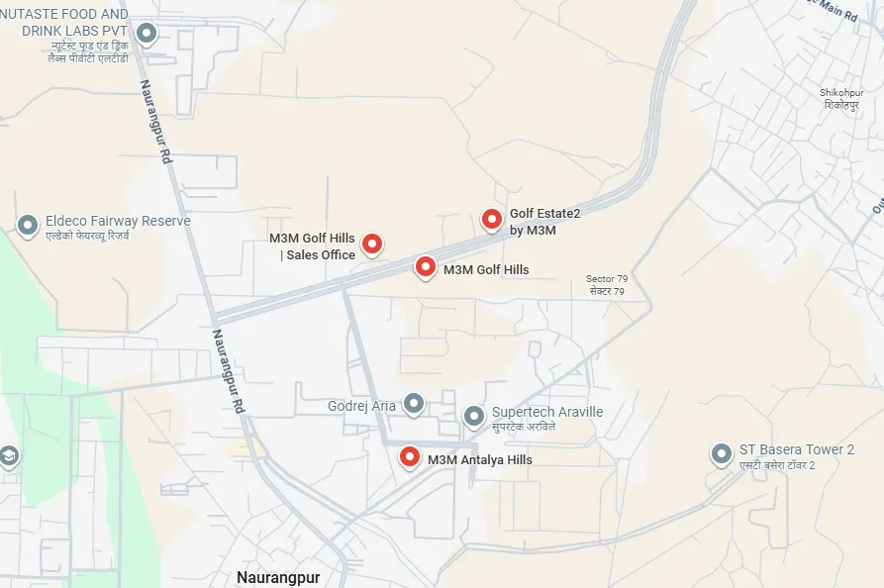This screenshot has width=884, height=588.
Task: Click the Golf Estate2 by M3M label
Action: point(545,222)
